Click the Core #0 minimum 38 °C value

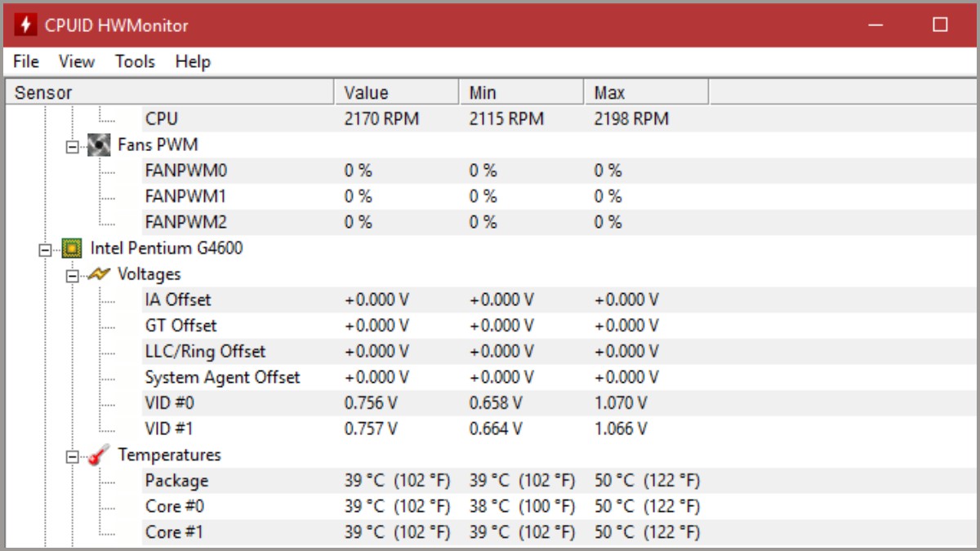(522, 506)
